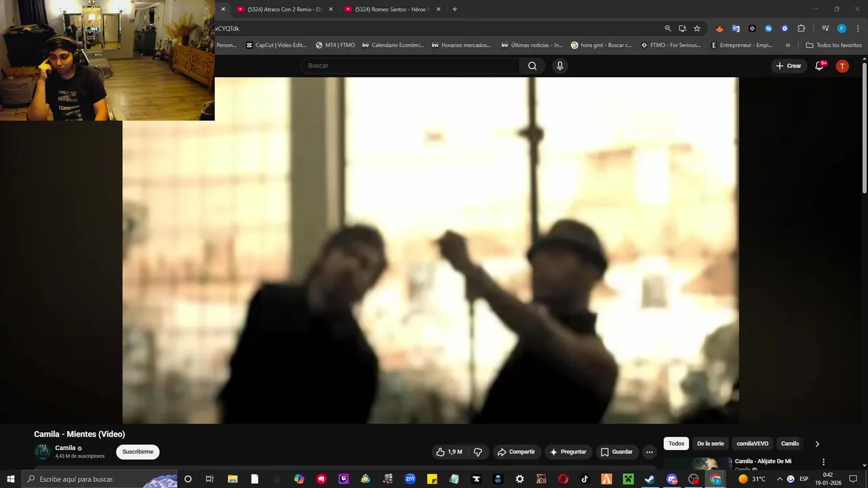Open the Zoom app in taskbar

click(x=410, y=479)
